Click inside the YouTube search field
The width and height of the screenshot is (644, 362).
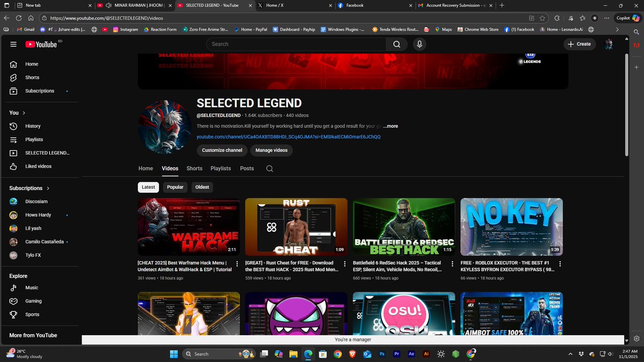click(x=296, y=44)
